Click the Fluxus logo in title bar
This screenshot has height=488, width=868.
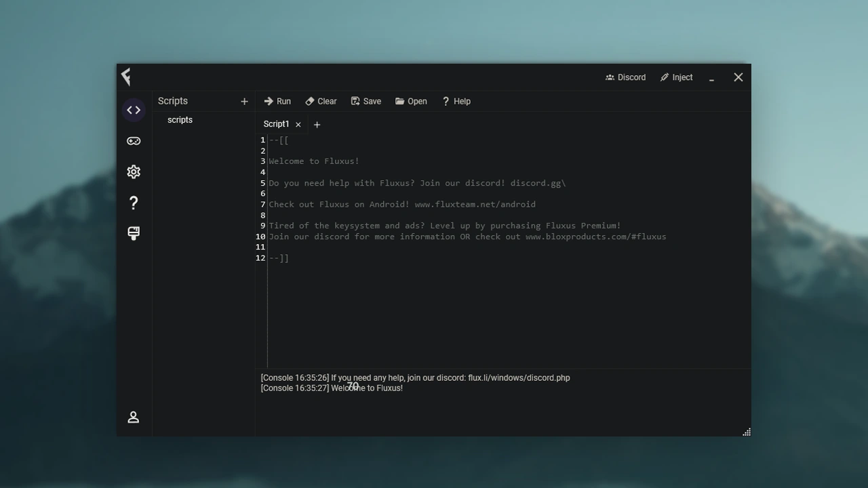pos(126,77)
